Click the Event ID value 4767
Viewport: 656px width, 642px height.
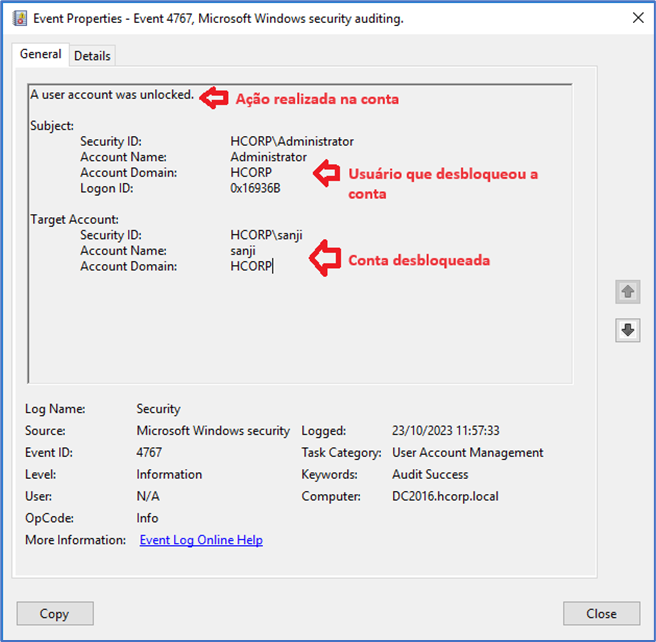pyautogui.click(x=149, y=453)
